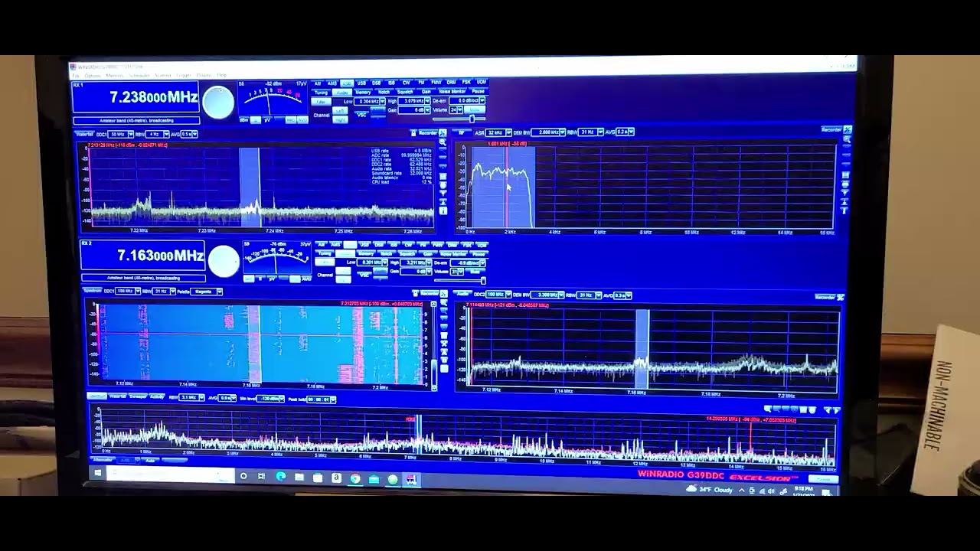Click the tools icon beside lower-right Recorder

(841, 297)
